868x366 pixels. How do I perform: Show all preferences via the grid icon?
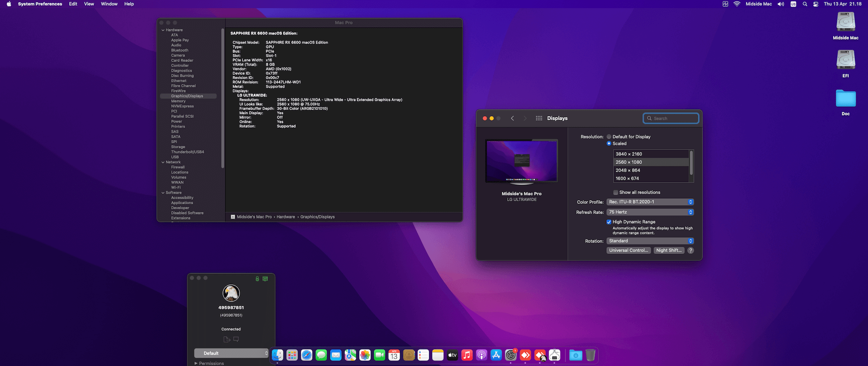coord(539,118)
